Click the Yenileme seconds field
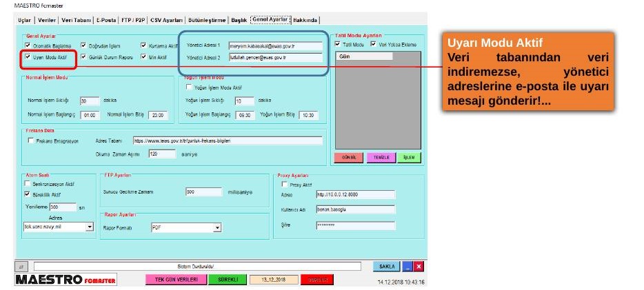 (x=63, y=207)
